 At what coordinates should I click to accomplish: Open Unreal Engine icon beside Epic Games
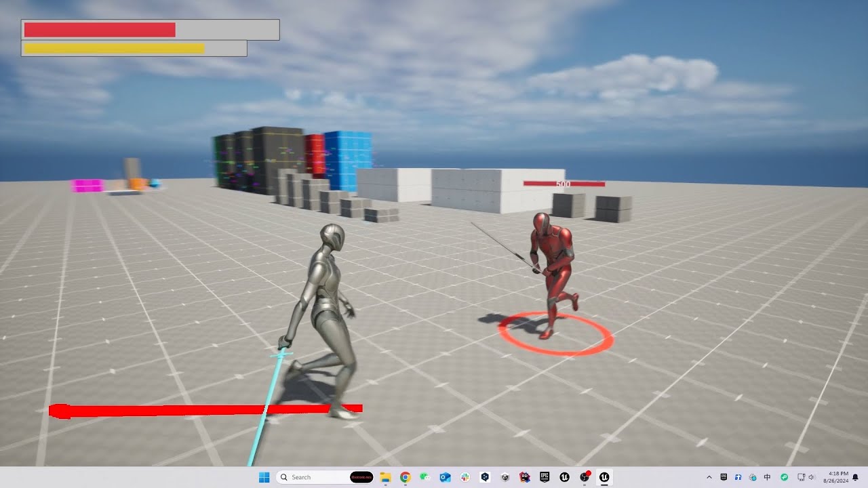tap(564, 477)
